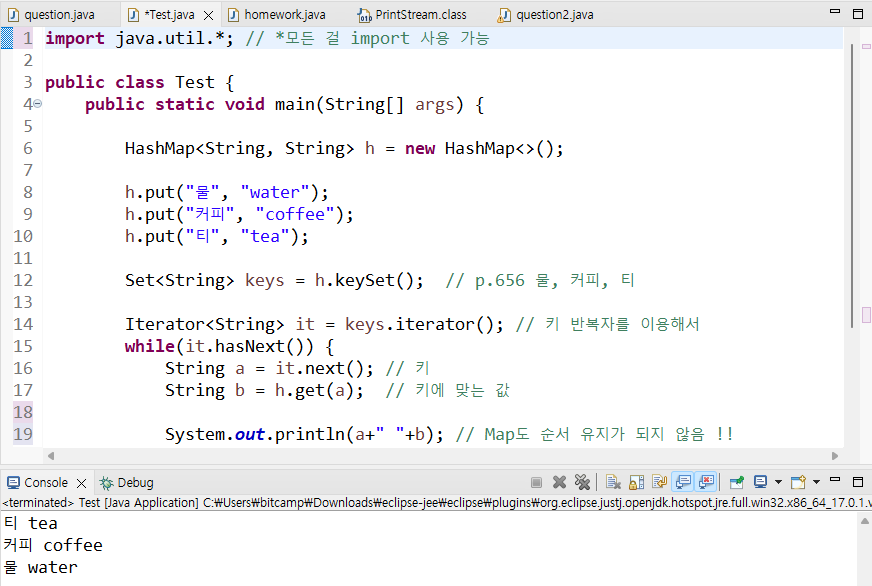Minimize the Console view panel
872x586 pixels.
[x=835, y=479]
